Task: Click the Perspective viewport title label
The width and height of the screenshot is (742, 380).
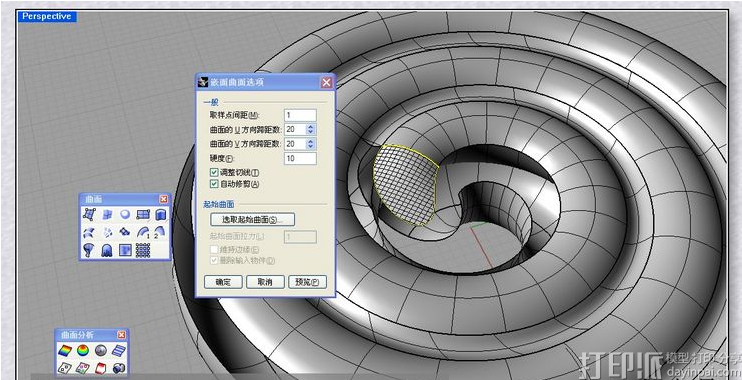Action: pos(46,16)
